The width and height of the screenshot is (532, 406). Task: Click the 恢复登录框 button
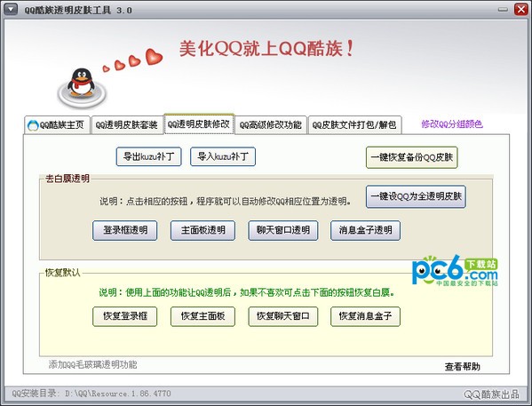(x=125, y=316)
